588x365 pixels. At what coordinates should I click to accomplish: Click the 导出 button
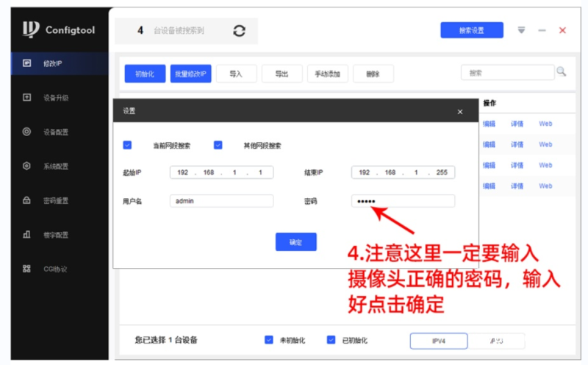pyautogui.click(x=282, y=74)
